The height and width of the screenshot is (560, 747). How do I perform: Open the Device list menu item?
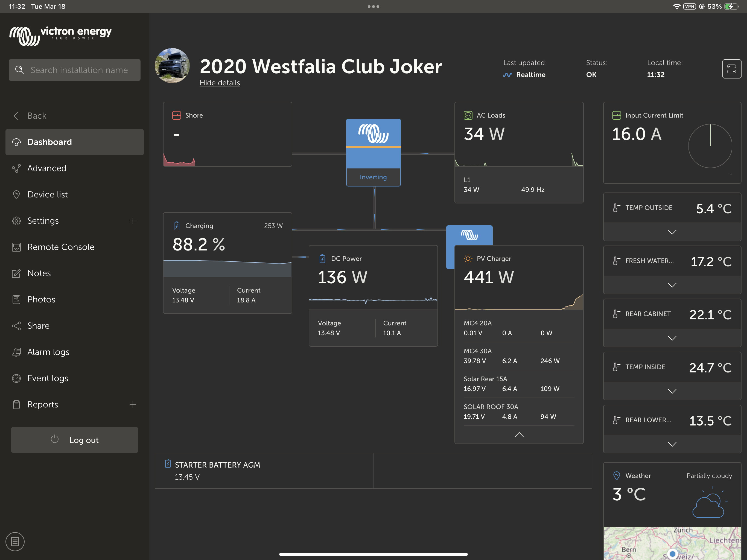[75, 194]
